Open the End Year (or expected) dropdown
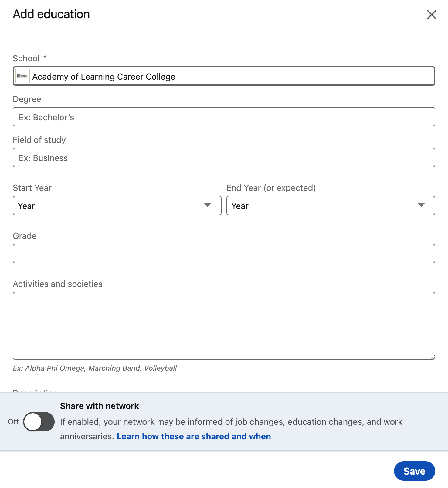Screen dimensions: 448x488 [330, 206]
